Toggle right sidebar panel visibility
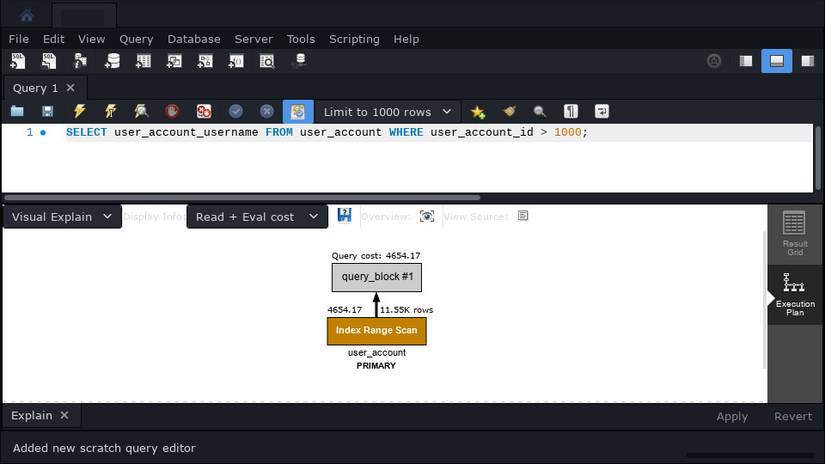The image size is (825, 464). point(808,61)
